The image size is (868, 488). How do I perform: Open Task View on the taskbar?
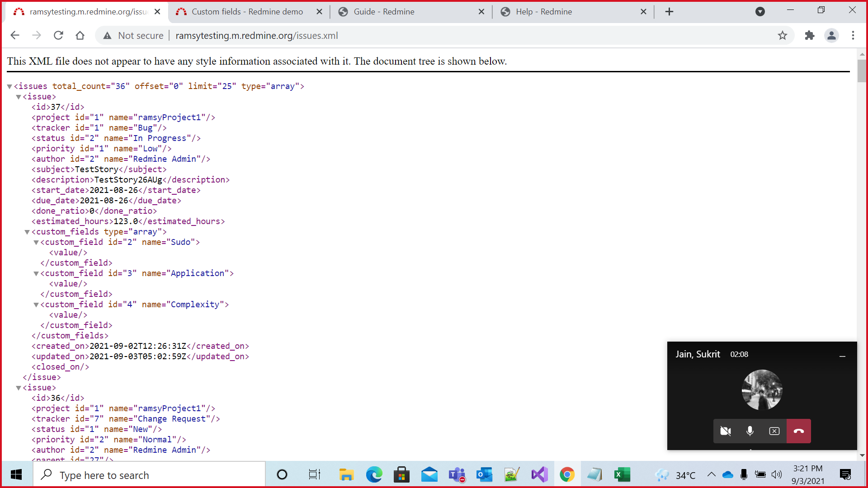point(314,475)
